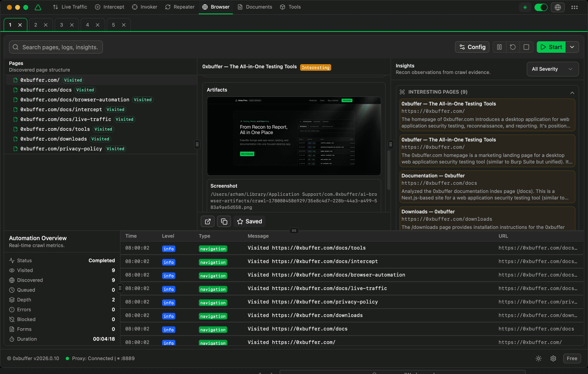
Task: Select 0xbuffer.com/downloads page
Action: coord(100,139)
